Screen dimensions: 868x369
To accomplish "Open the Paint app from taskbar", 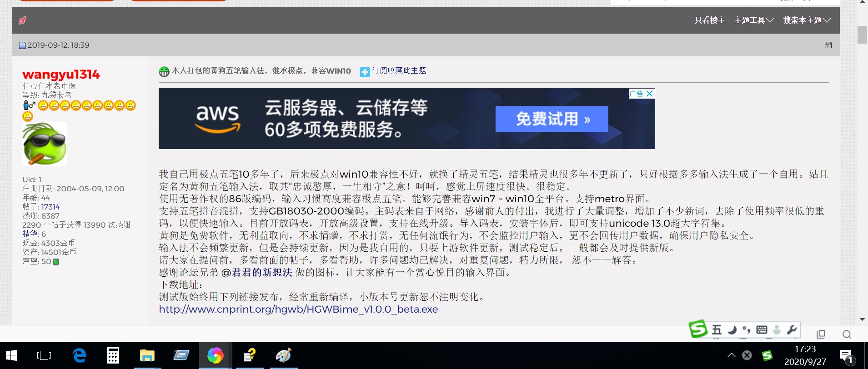I will point(283,355).
